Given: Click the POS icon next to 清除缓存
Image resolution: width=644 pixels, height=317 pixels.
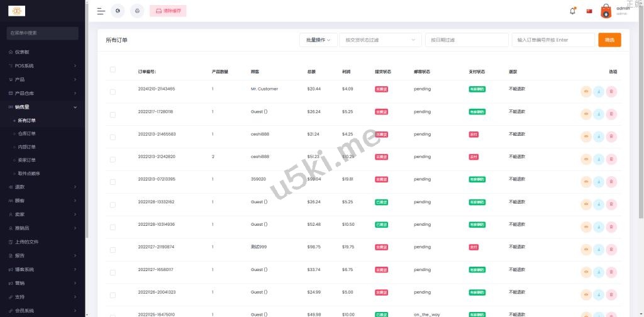Looking at the screenshot, I should (x=137, y=11).
